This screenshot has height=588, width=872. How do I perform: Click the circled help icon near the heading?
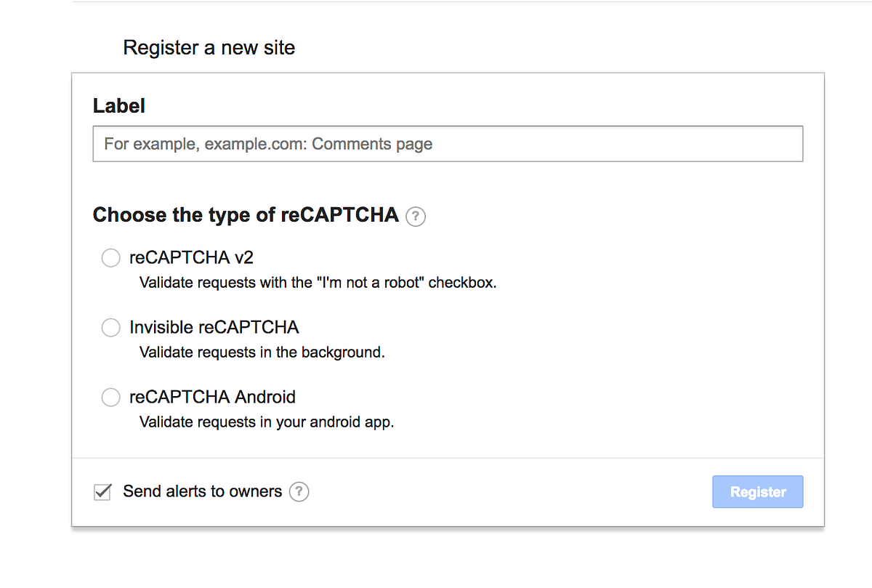pyautogui.click(x=415, y=216)
